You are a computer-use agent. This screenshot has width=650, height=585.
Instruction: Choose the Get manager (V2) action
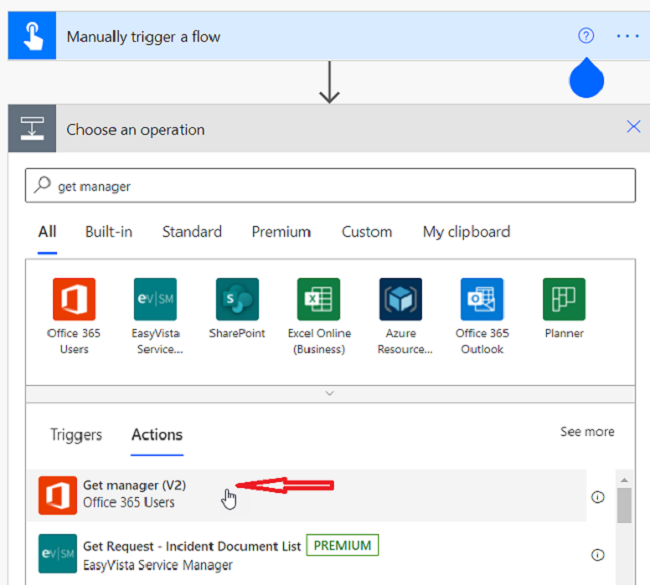tap(307, 495)
